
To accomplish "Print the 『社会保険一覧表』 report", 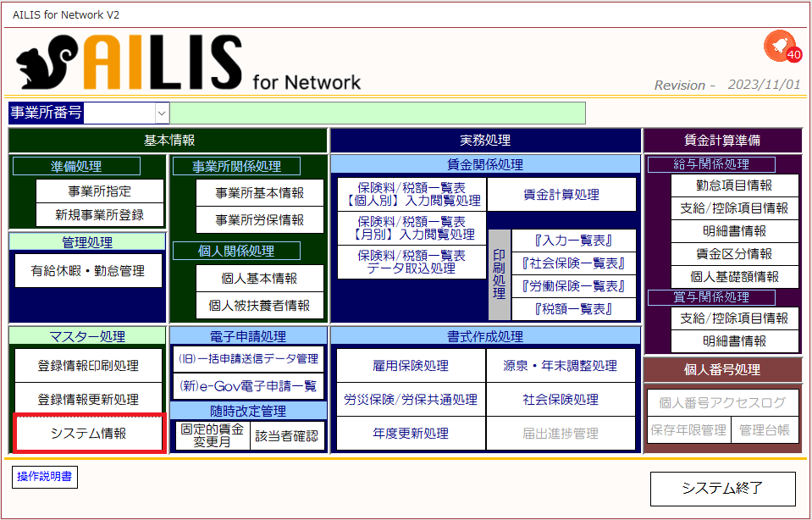I will coord(573,263).
